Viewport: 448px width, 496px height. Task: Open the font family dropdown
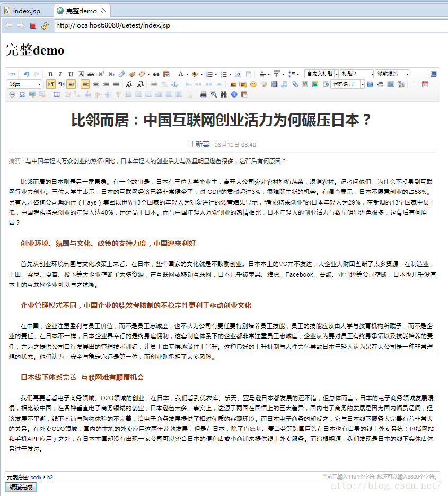[392, 74]
